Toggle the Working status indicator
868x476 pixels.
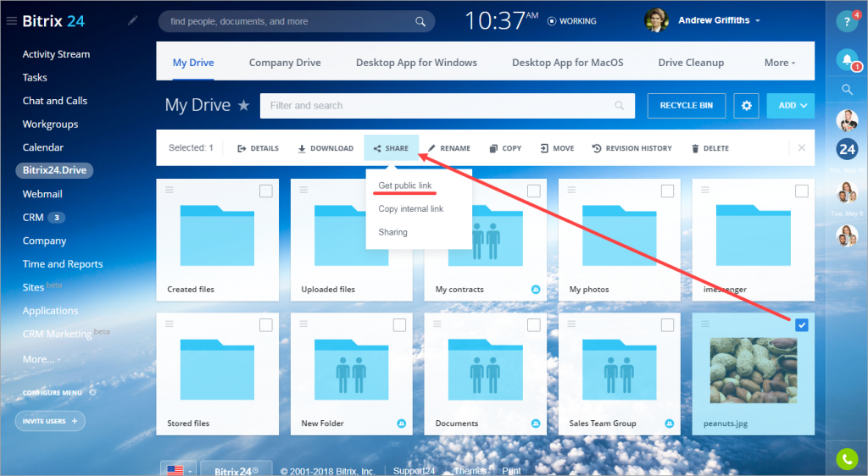572,21
